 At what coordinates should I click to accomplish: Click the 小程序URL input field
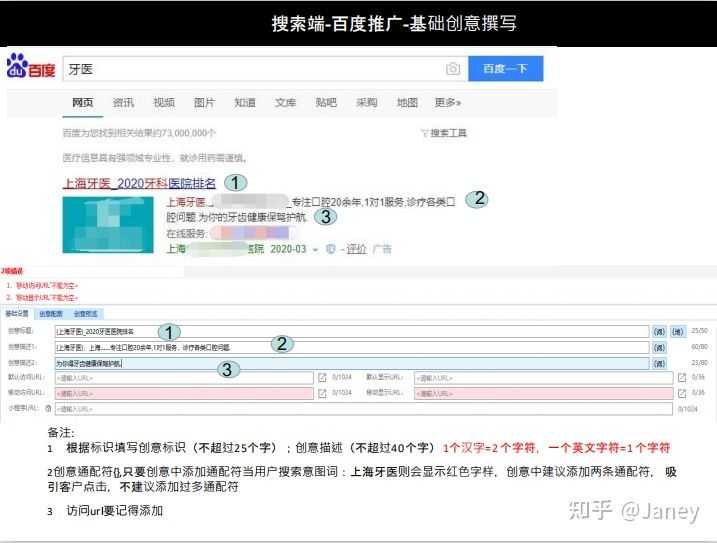point(364,409)
